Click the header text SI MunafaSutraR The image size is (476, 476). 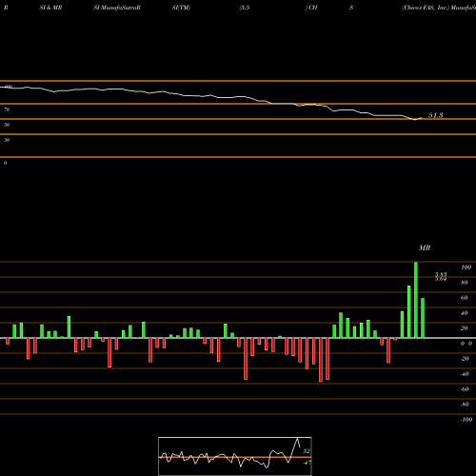coord(117,8)
